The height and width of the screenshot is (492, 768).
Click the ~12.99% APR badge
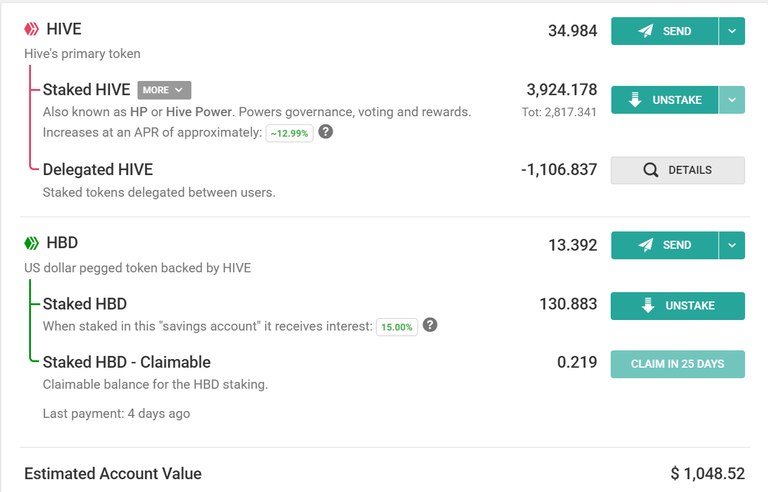click(x=289, y=133)
